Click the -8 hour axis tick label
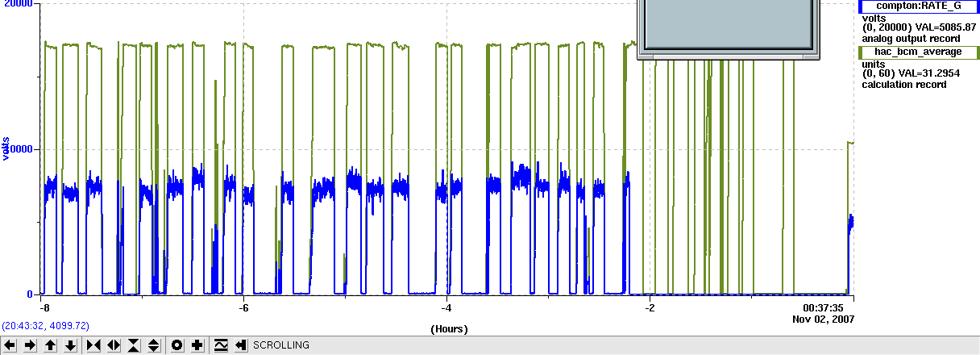Image resolution: width=980 pixels, height=355 pixels. 45,307
